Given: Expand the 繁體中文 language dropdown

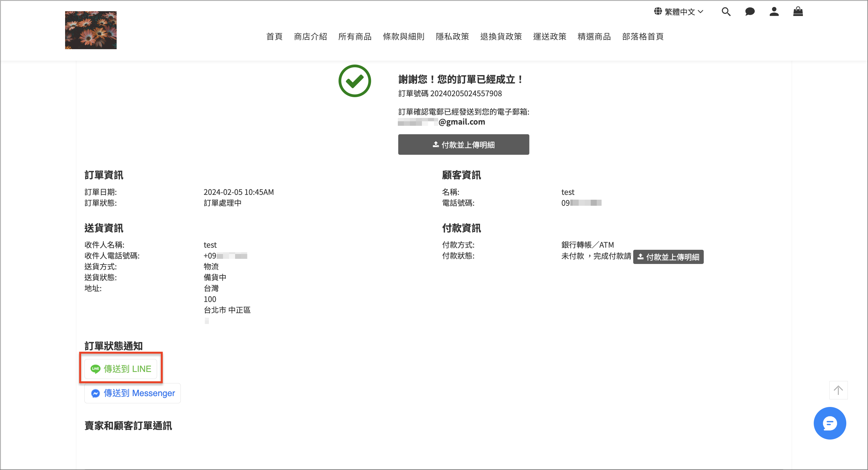Looking at the screenshot, I should click(x=684, y=12).
